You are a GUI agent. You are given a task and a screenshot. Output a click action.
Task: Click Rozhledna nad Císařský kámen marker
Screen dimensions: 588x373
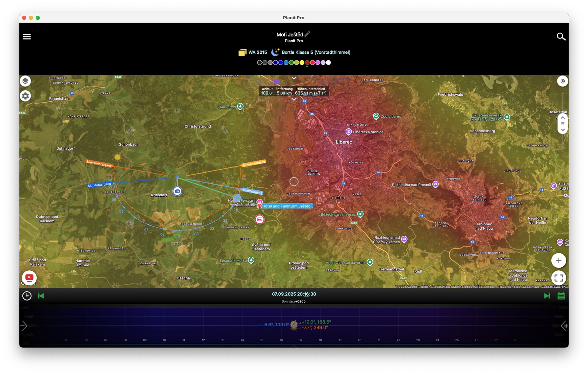(x=405, y=239)
